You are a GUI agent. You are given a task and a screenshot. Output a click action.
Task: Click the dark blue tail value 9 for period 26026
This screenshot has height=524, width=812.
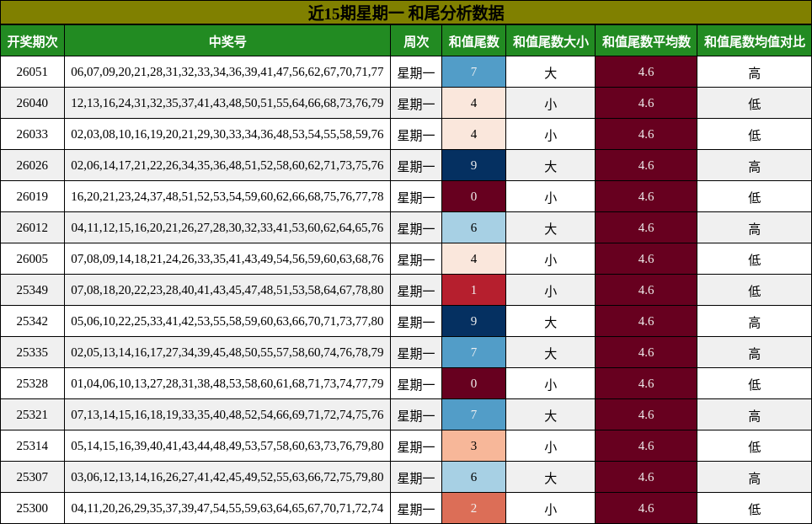coord(473,165)
